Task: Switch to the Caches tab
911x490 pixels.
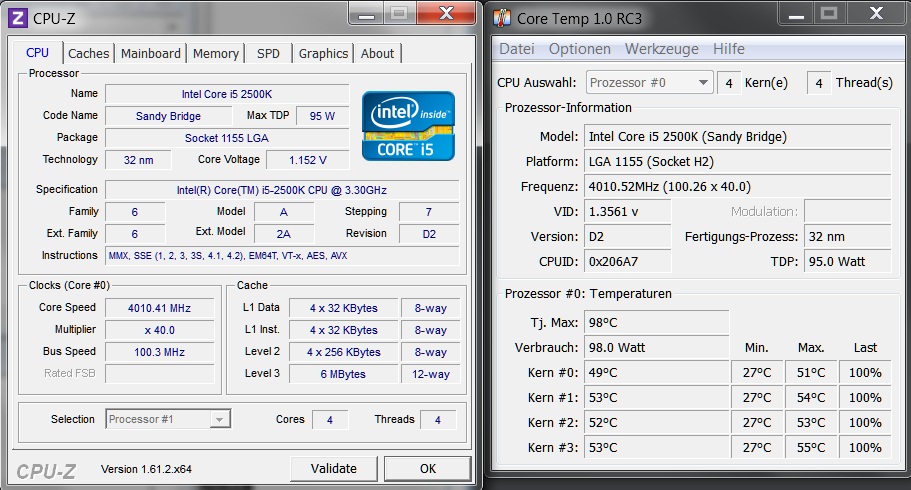Action: (88, 53)
